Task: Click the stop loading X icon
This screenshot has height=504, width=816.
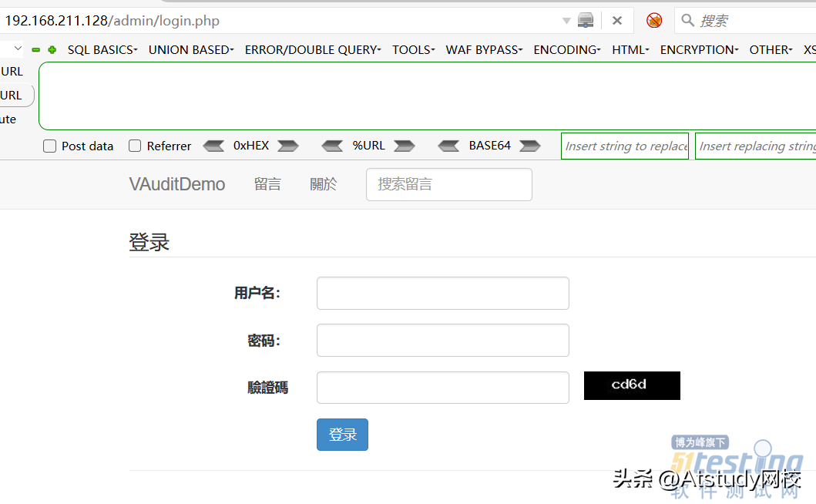Action: (617, 21)
